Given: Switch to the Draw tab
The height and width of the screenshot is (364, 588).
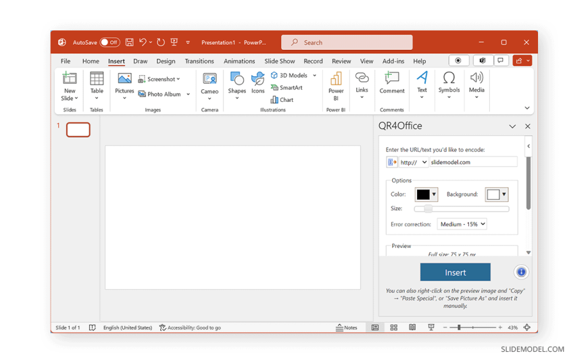Looking at the screenshot, I should pos(141,61).
